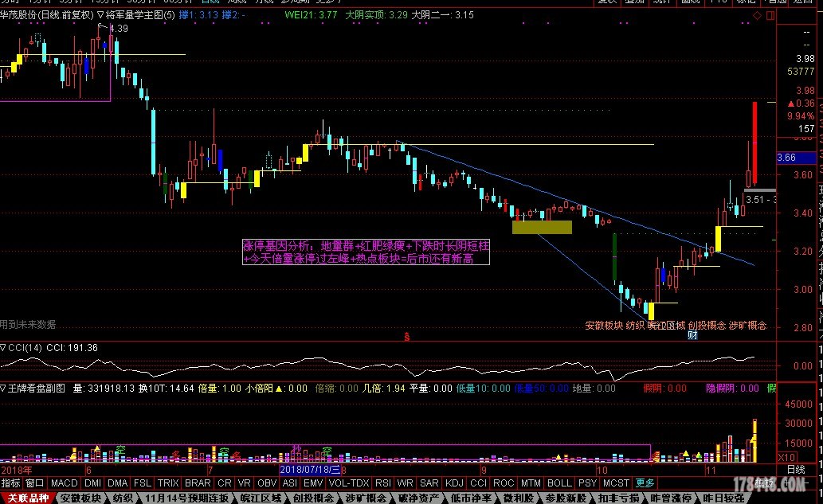Select the DMI indicator tab
This screenshot has width=823, height=504.
pos(93,483)
